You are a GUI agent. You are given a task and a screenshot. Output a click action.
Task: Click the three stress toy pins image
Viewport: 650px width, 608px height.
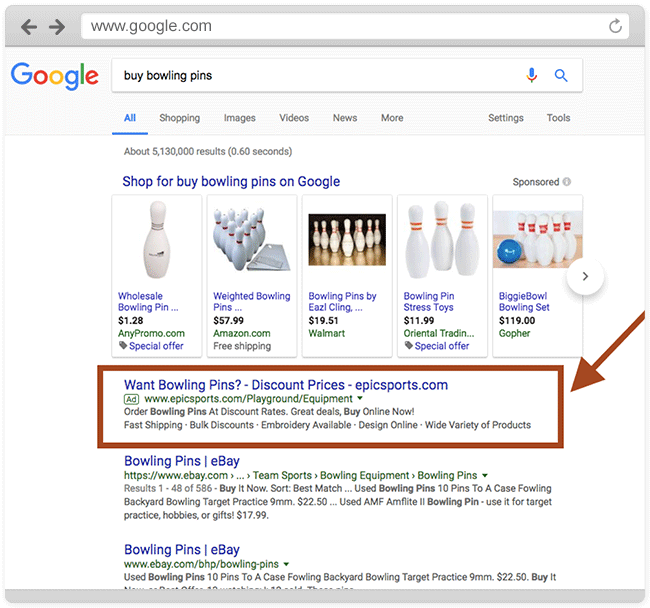pos(442,240)
